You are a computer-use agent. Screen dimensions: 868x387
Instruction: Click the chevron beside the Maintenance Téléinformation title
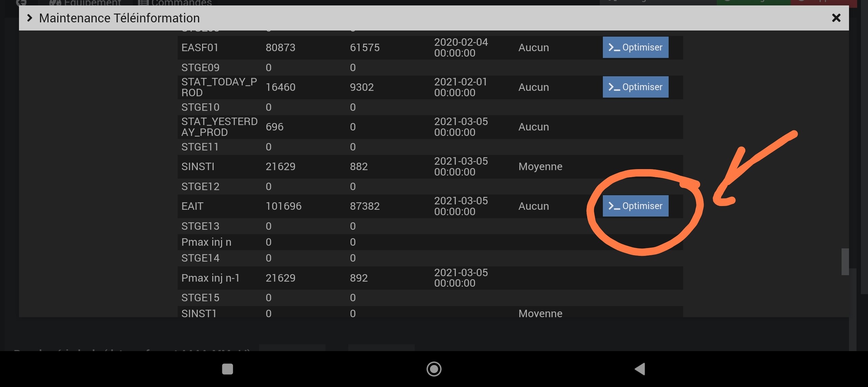coord(29,18)
